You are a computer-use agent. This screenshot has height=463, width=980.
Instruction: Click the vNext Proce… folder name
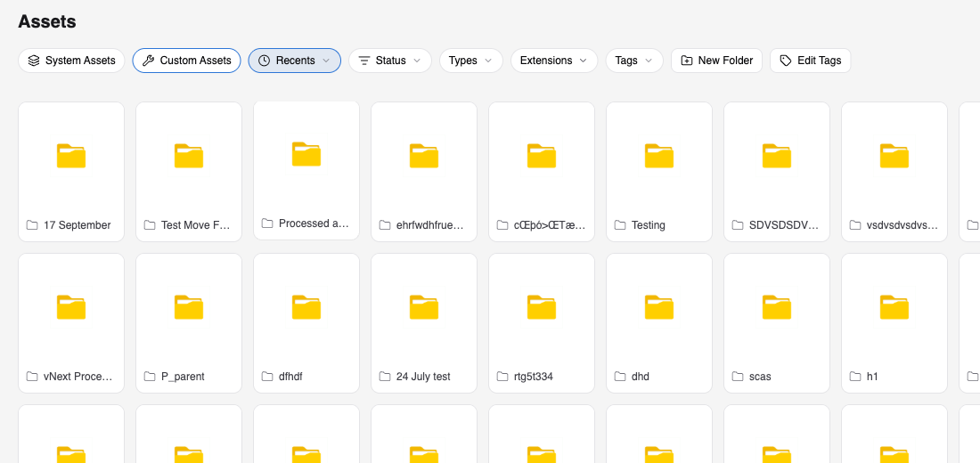(x=78, y=376)
